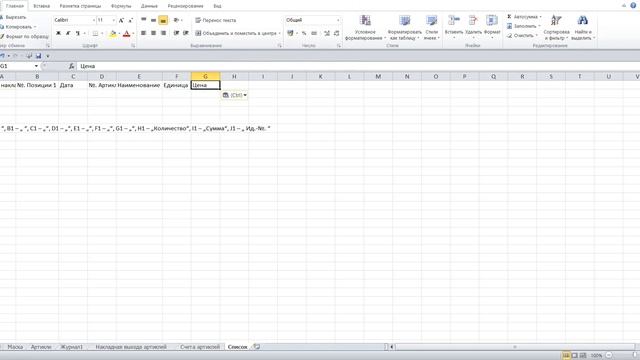The width and height of the screenshot is (640, 360).
Task: Open the Вид ribbon tab
Action: point(217,6)
